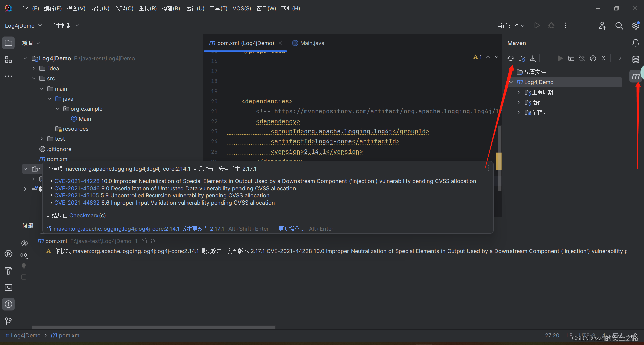Open CVE-2021-44228 link

pos(77,181)
